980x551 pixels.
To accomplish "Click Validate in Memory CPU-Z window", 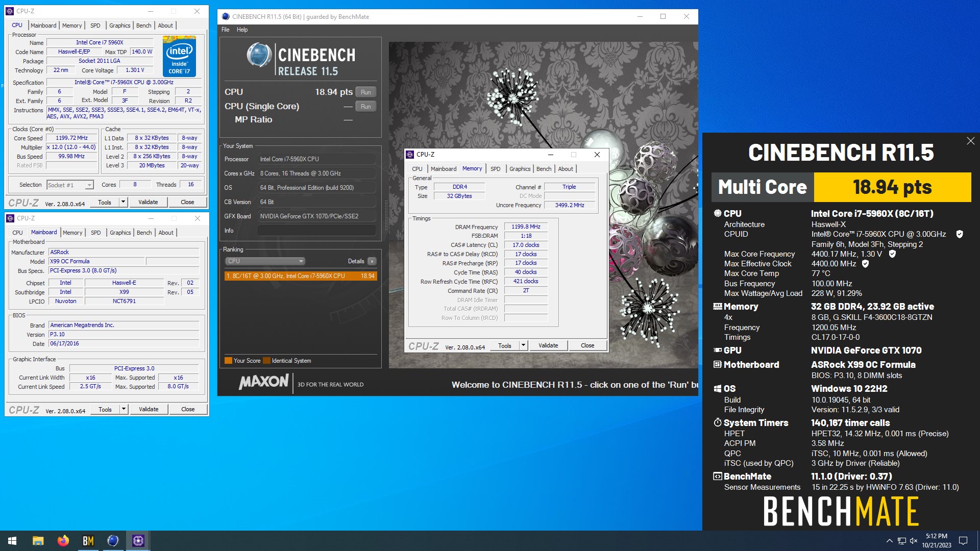I will tap(548, 345).
